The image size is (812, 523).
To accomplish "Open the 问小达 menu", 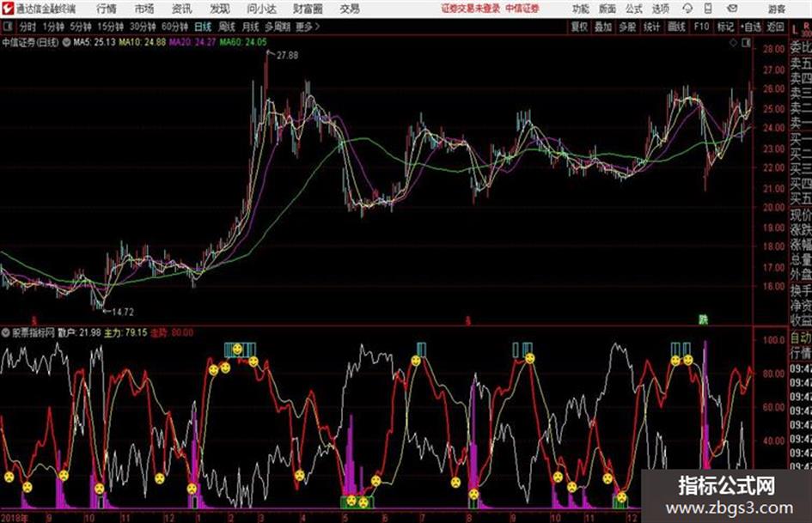I will (261, 9).
